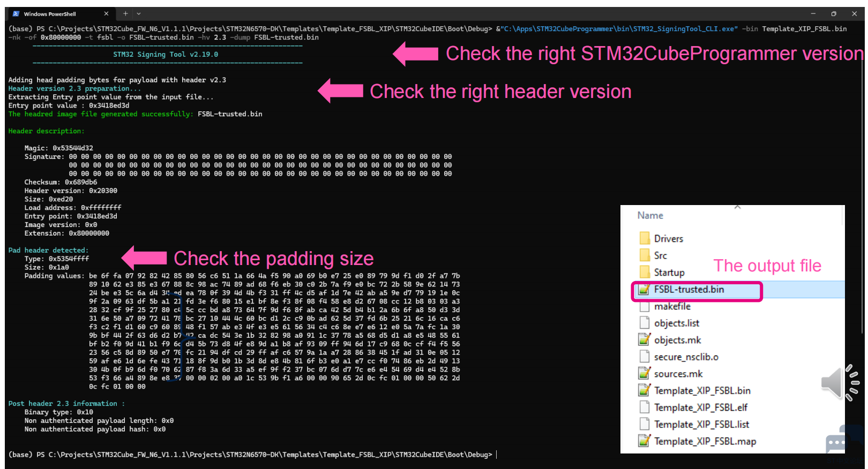The width and height of the screenshot is (868, 469).
Task: Select the FSBL-trusted.bin file name
Action: (689, 290)
